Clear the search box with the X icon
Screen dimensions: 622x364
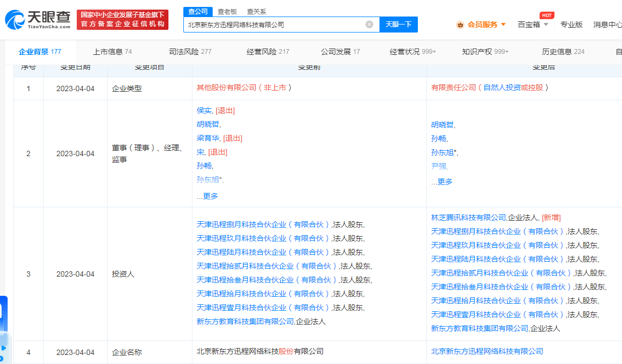(369, 25)
